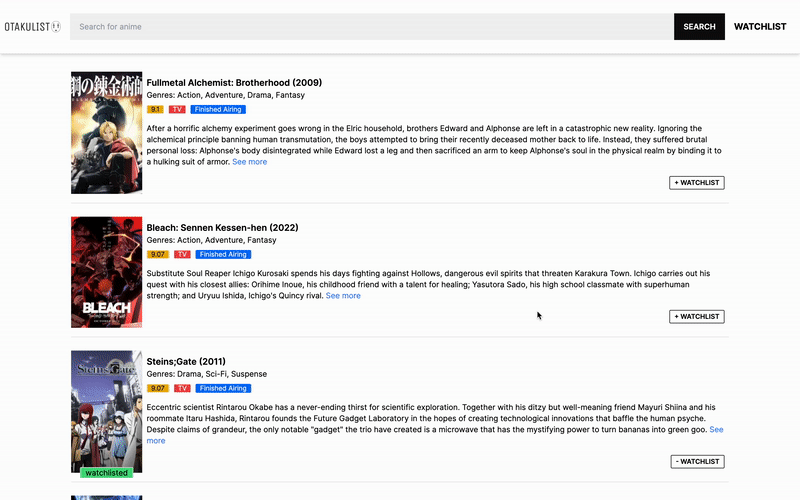Open Steins;Gate poster image
The height and width of the screenshot is (500, 800).
[107, 412]
